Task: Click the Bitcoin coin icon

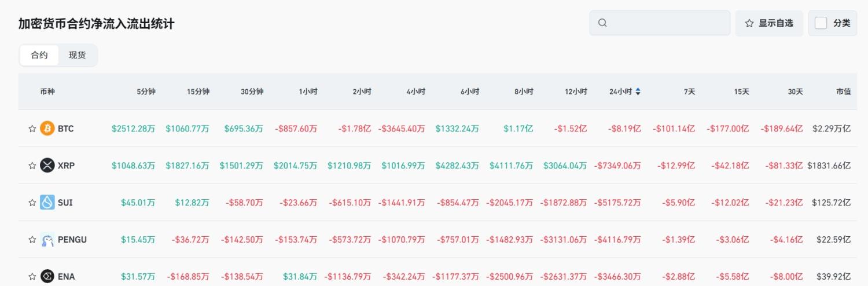Action: [x=47, y=129]
